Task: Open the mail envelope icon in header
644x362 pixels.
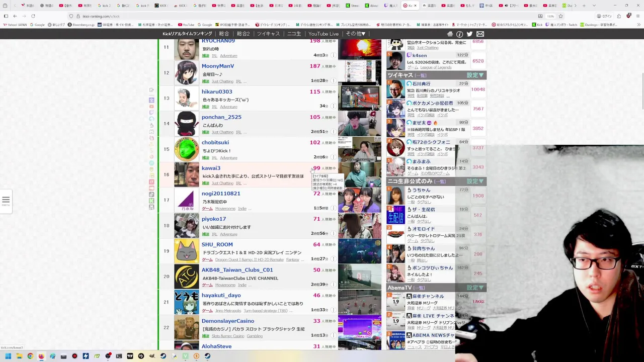Action: tap(480, 34)
